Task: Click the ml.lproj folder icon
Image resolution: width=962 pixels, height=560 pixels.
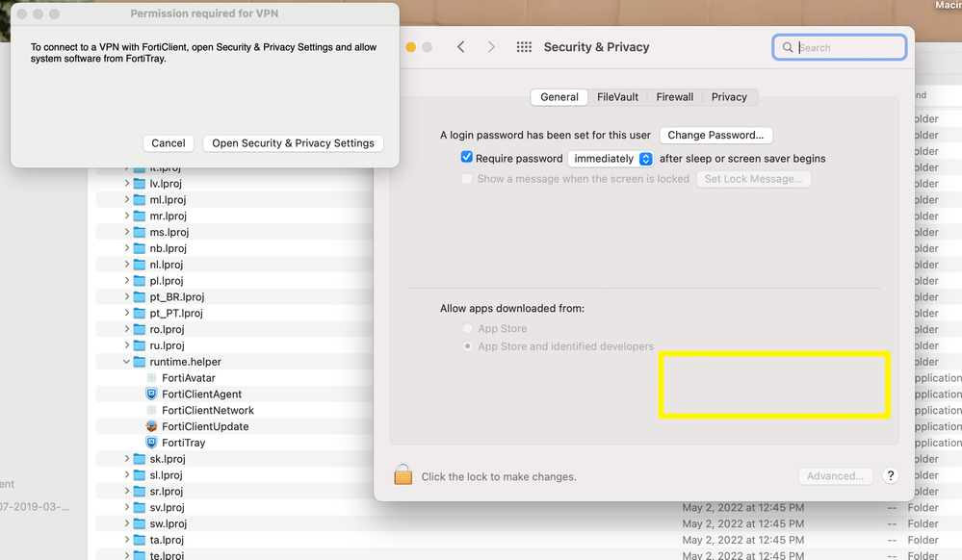Action: point(140,200)
